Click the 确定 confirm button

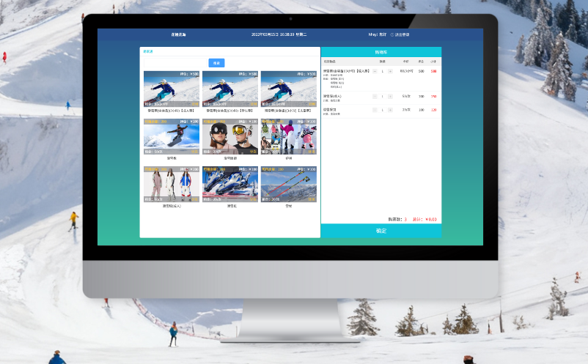point(381,231)
